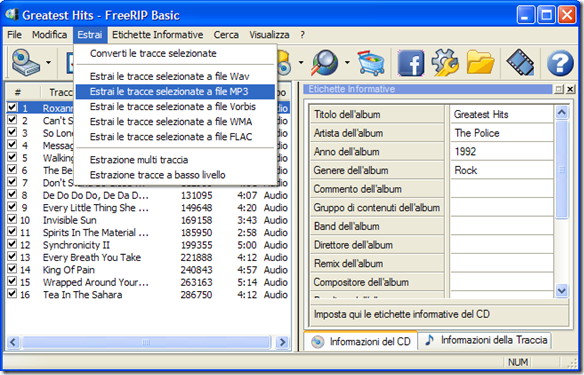Choose extract selected tracks to WMA file
The width and height of the screenshot is (584, 375).
point(175,122)
